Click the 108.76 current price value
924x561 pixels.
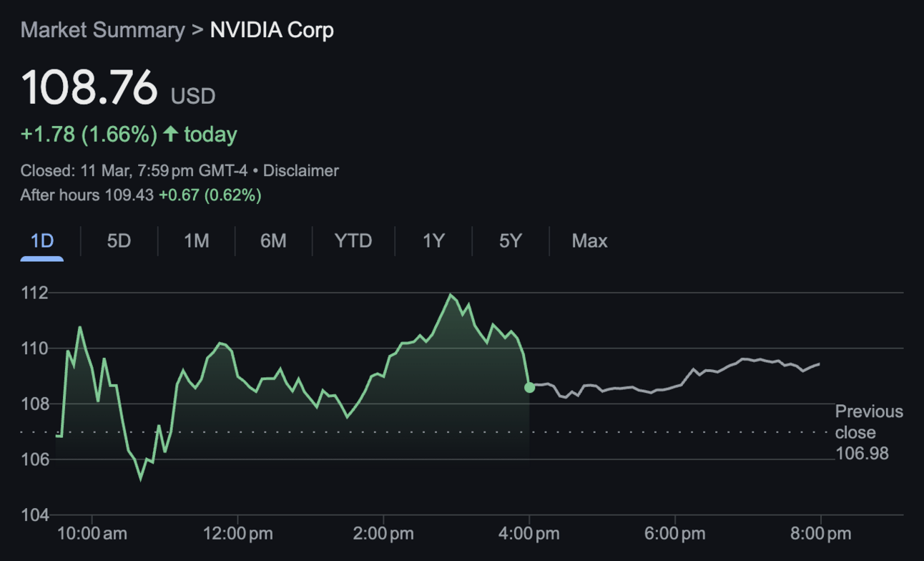coord(89,87)
